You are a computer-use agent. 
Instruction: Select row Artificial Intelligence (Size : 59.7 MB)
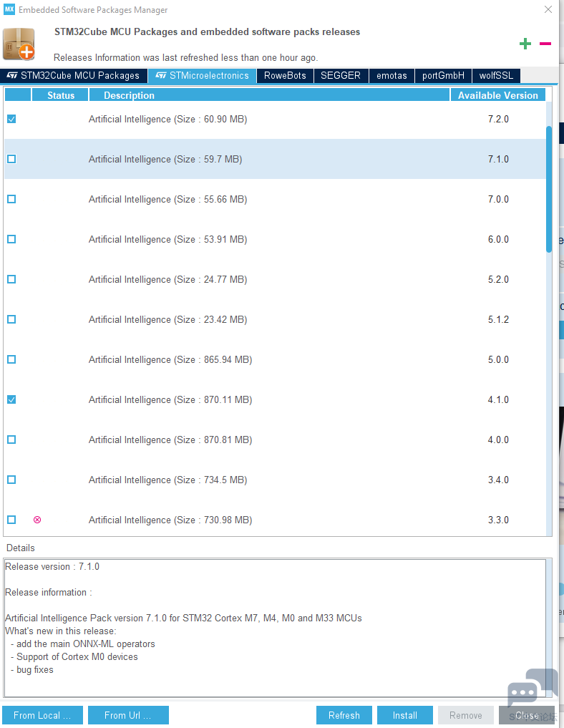[275, 159]
